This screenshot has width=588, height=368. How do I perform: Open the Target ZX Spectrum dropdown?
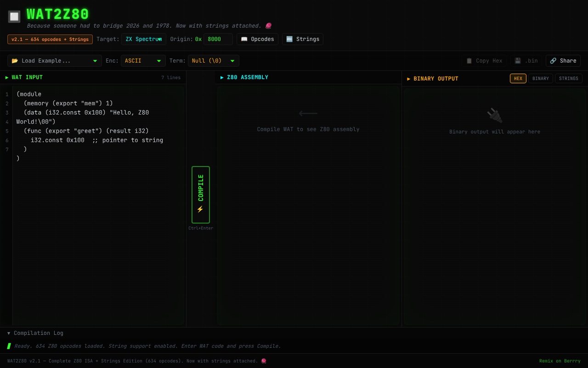144,39
